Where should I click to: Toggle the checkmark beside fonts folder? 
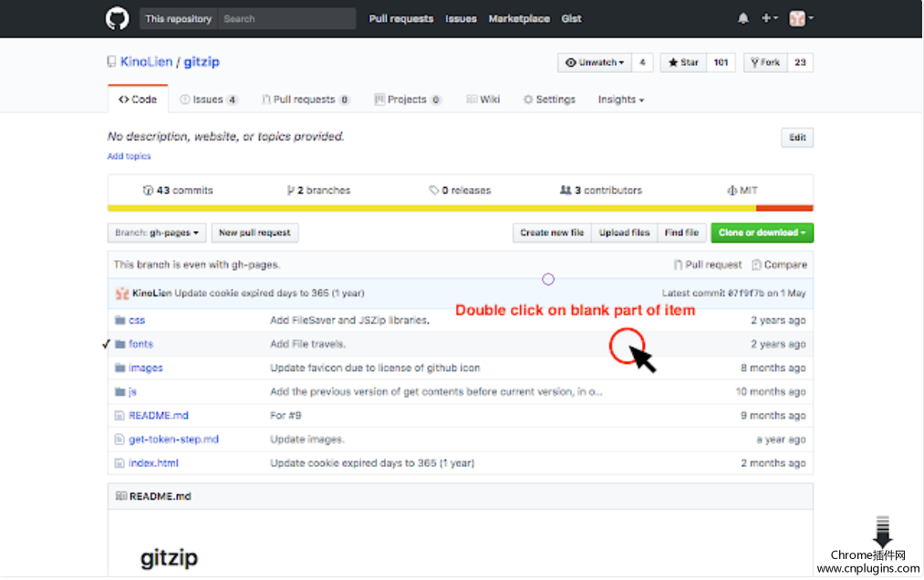(x=107, y=345)
